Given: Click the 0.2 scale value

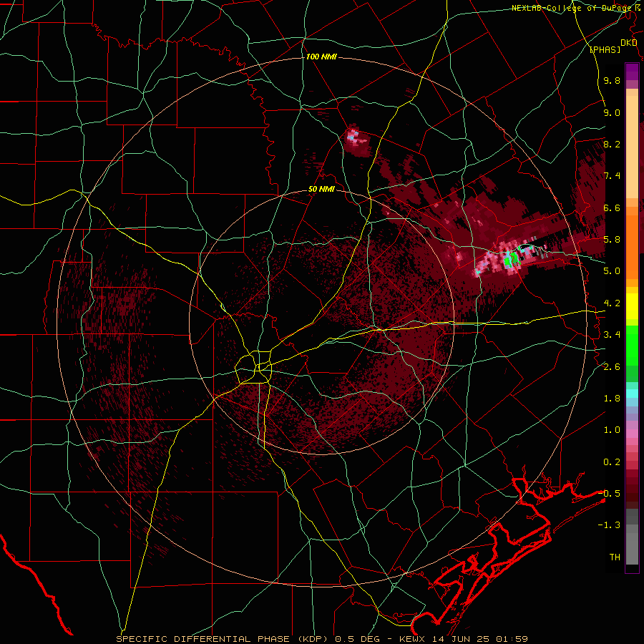Looking at the screenshot, I should pyautogui.click(x=612, y=462).
